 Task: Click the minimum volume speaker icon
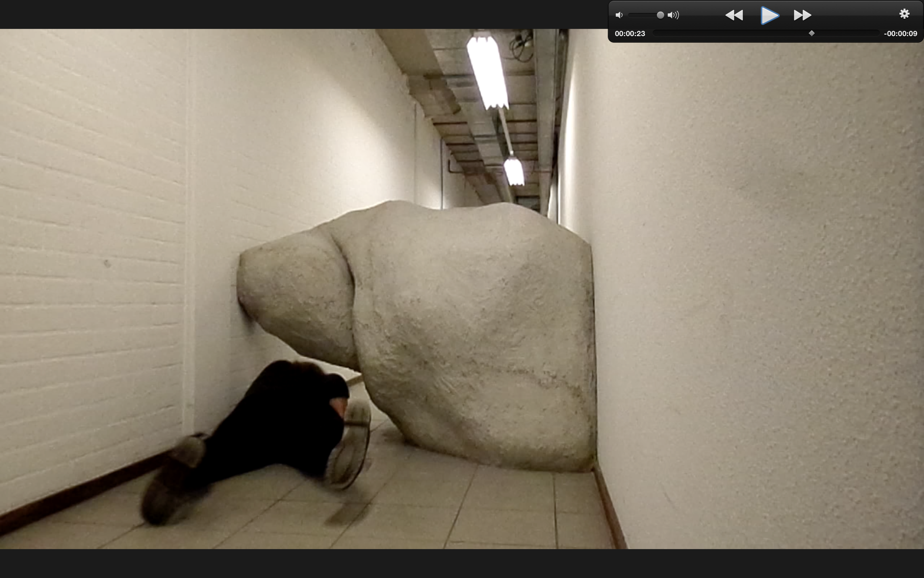pos(619,15)
